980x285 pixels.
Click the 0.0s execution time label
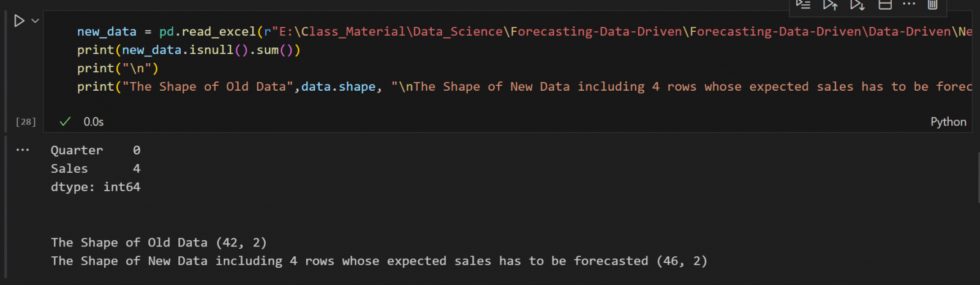coord(94,122)
